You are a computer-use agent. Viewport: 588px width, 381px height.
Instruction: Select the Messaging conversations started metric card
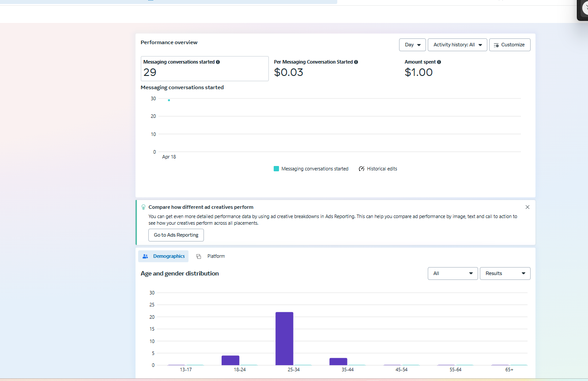pos(204,68)
